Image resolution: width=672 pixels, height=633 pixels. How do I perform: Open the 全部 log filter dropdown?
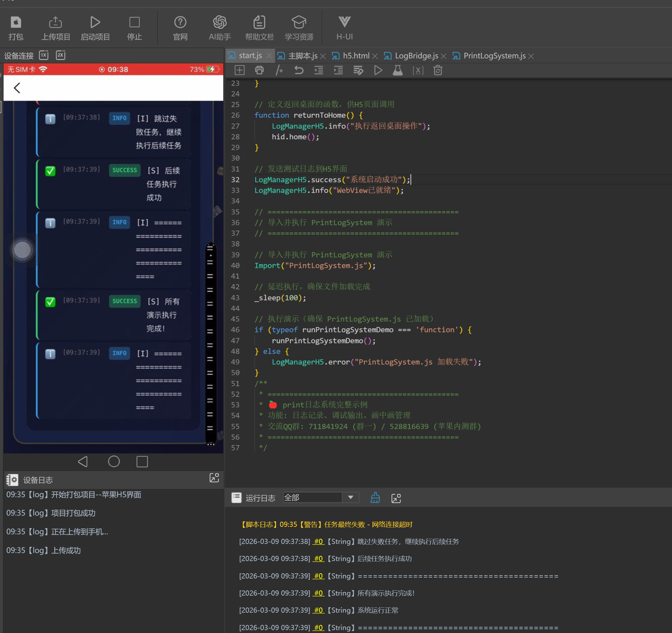point(351,497)
